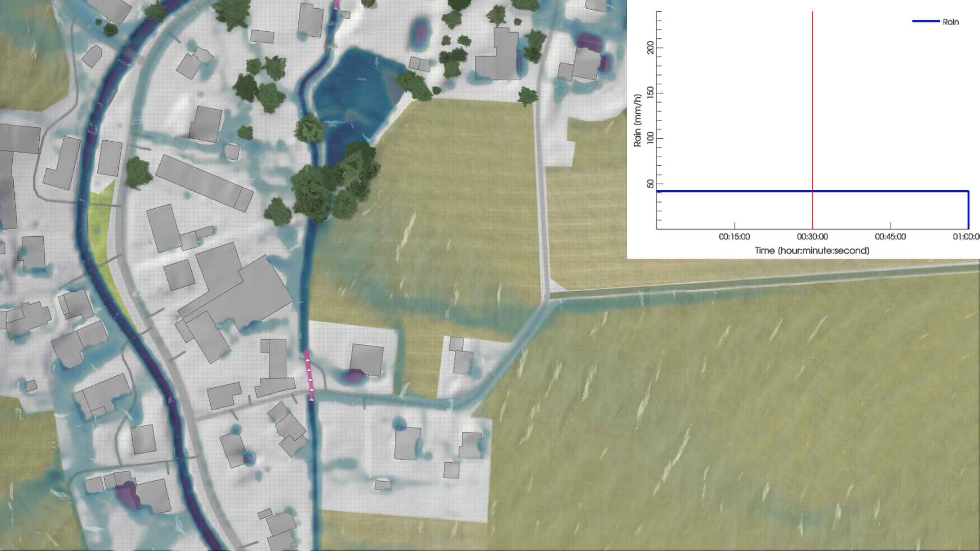The image size is (980, 551).
Task: Click the 00:30:00 time axis label
Action: pyautogui.click(x=812, y=237)
